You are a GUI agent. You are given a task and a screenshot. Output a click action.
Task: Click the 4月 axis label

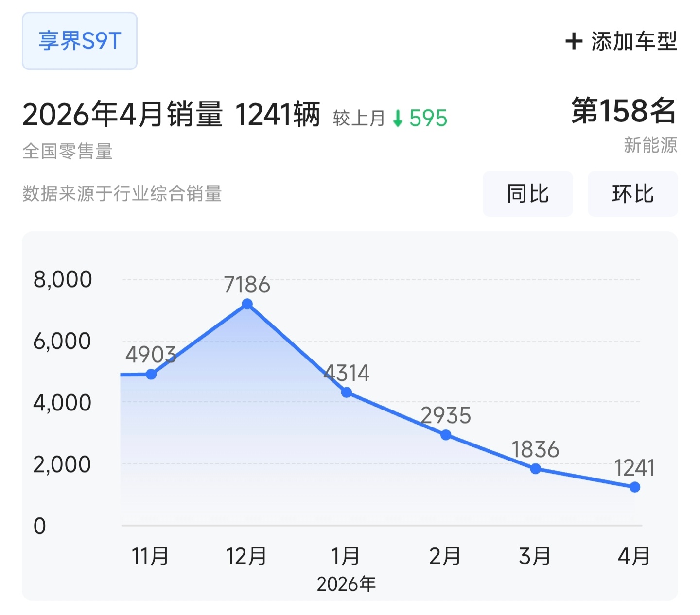[634, 556]
